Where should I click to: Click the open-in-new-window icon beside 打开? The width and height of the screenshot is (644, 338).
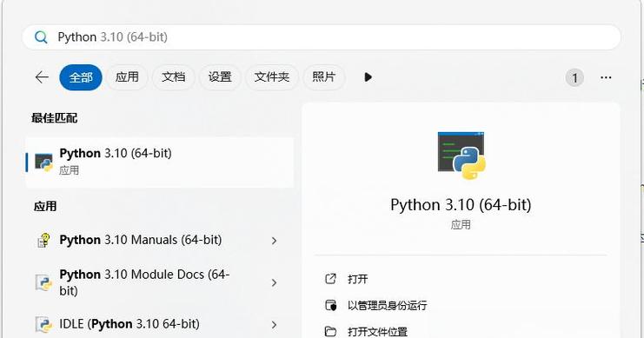coord(330,279)
